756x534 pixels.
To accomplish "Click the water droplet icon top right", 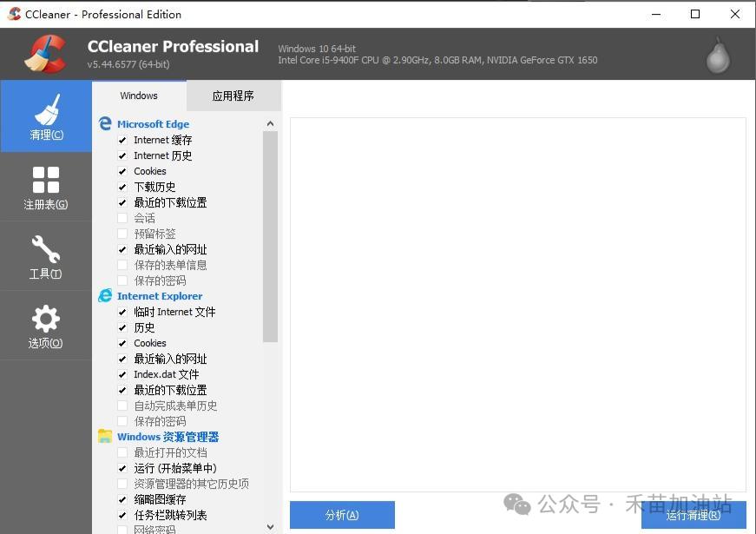I will pos(717,55).
